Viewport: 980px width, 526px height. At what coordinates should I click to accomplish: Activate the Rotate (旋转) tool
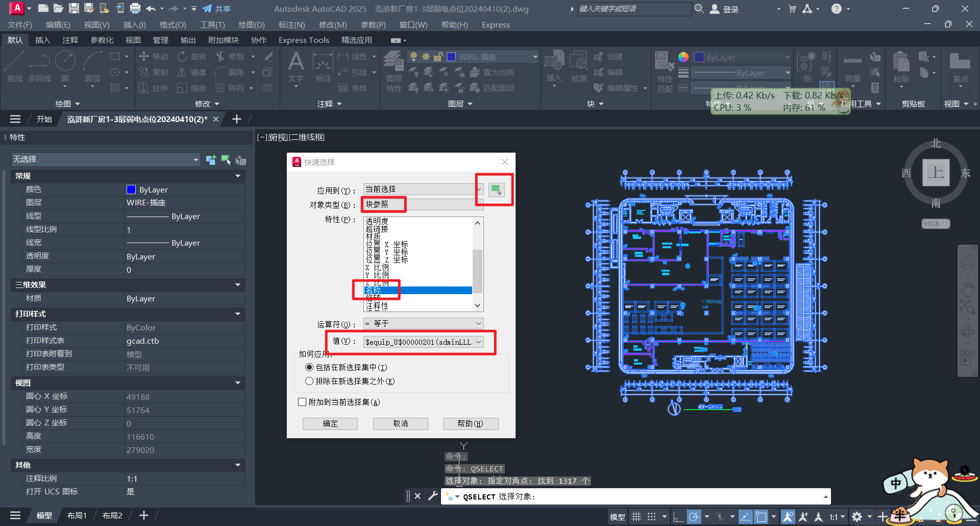tap(192, 56)
